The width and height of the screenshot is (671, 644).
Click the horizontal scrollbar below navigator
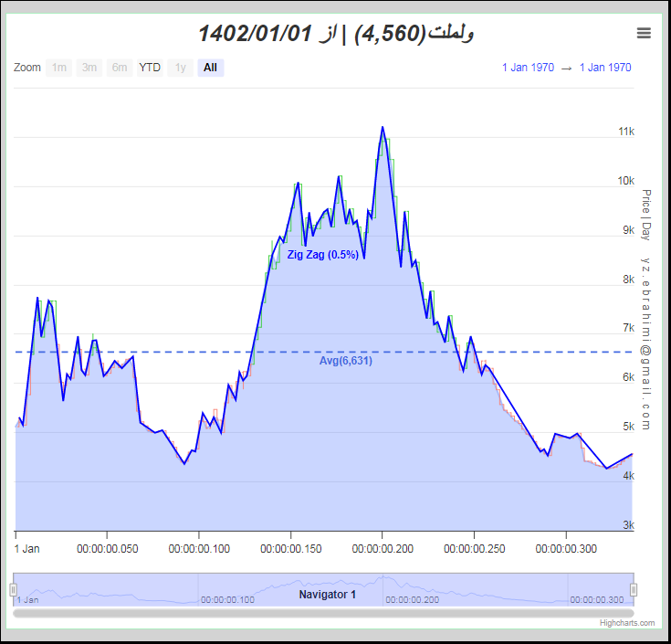pos(323,613)
